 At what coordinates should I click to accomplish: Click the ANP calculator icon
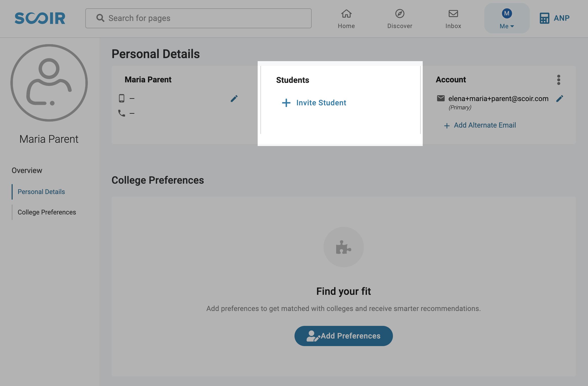(544, 18)
